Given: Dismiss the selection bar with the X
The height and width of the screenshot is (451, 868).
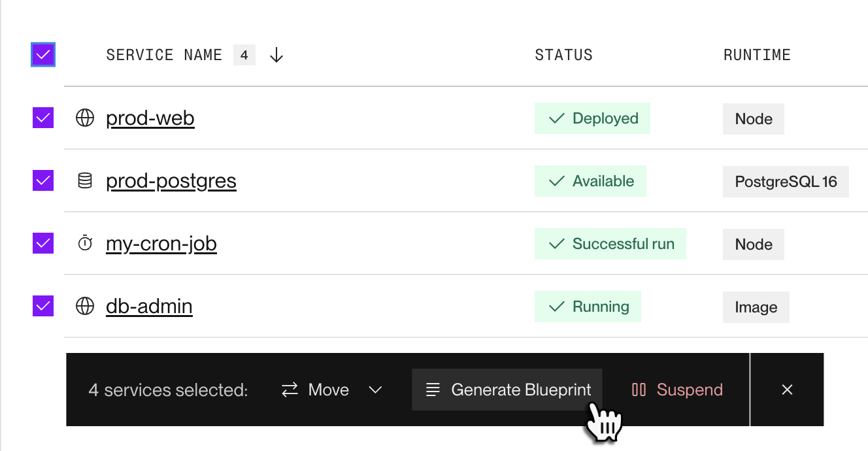Looking at the screenshot, I should coord(787,390).
